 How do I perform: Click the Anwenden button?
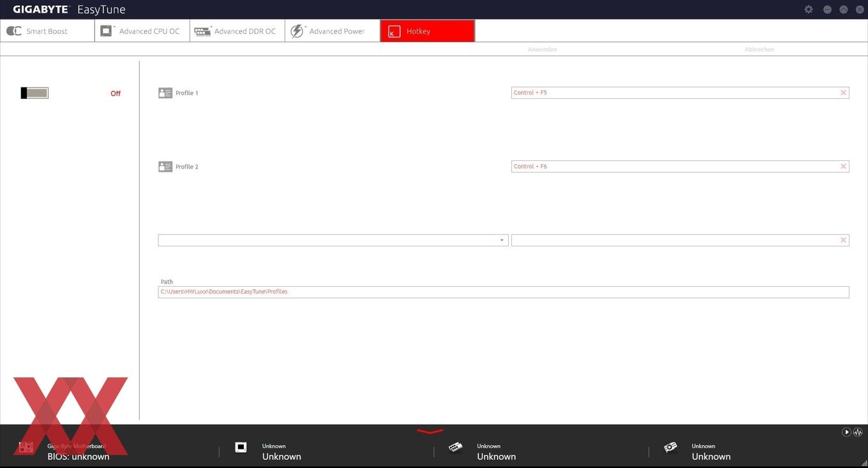tap(542, 49)
